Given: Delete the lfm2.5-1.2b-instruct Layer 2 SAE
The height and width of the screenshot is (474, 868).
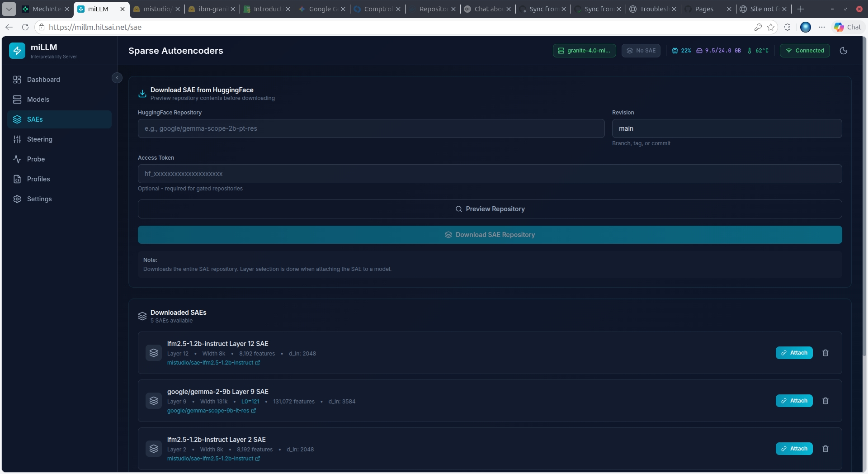Looking at the screenshot, I should (825, 449).
